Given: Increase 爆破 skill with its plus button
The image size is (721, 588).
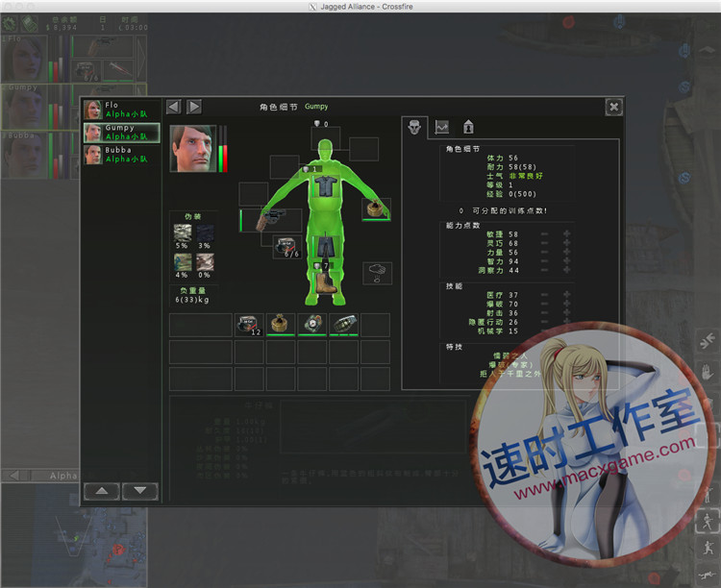Looking at the screenshot, I should (567, 304).
